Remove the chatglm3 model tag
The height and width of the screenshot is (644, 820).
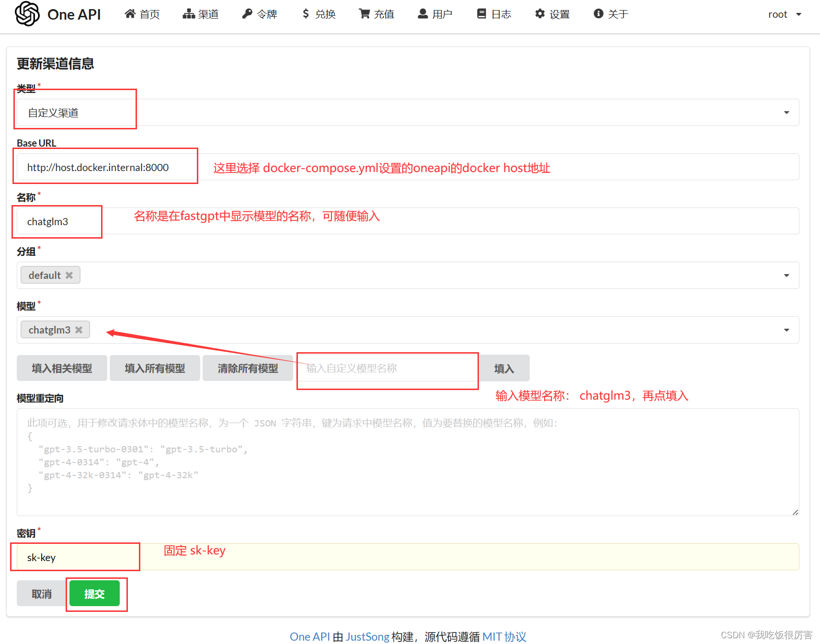tap(79, 330)
